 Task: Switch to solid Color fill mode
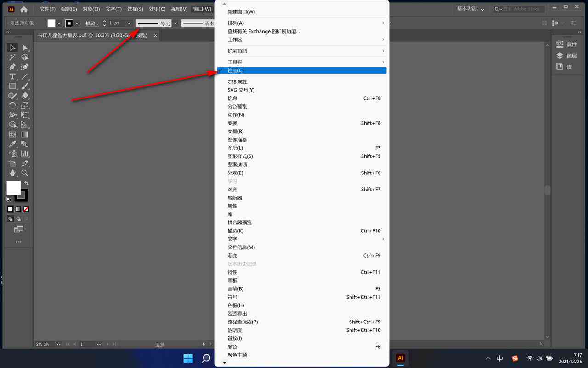click(x=10, y=209)
